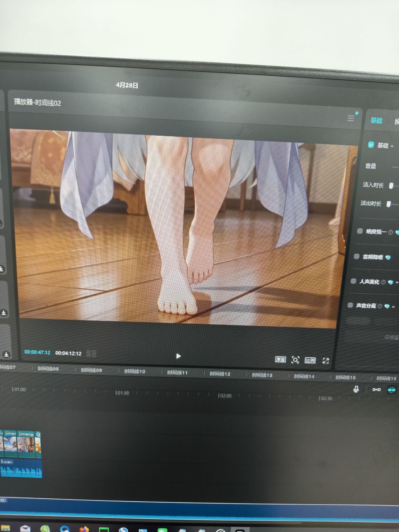Click the 声音分离 diamond VIP icon
The height and width of the screenshot is (532, 399).
387,306
